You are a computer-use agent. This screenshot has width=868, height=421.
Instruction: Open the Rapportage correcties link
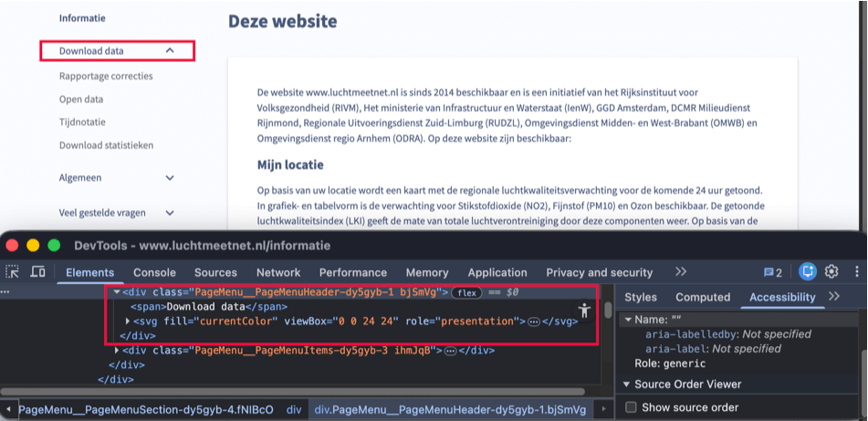(x=106, y=76)
